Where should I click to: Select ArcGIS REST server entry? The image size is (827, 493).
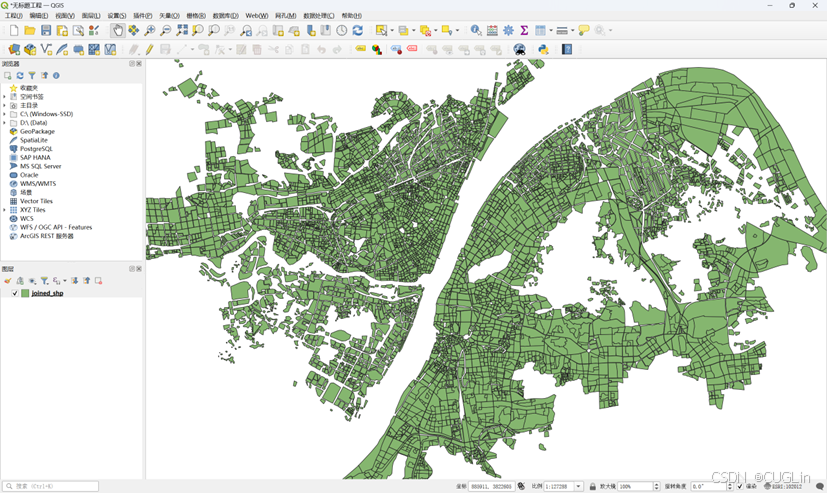(46, 236)
